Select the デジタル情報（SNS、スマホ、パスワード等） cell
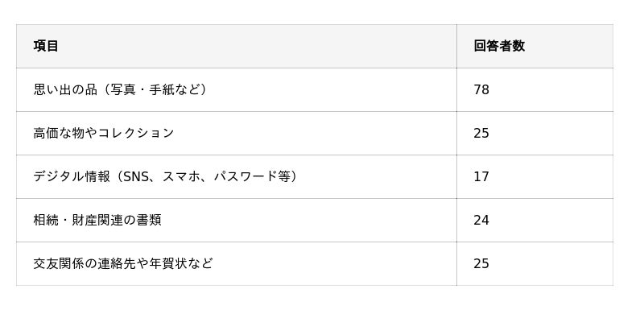The image size is (644, 310). (x=236, y=176)
